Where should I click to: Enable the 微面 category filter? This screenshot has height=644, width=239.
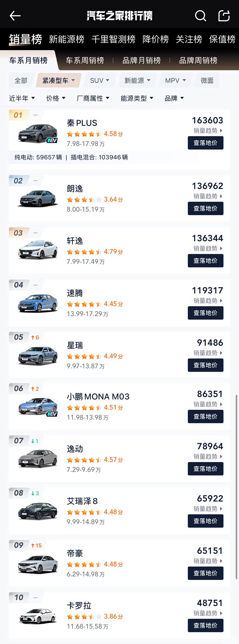pyautogui.click(x=207, y=80)
